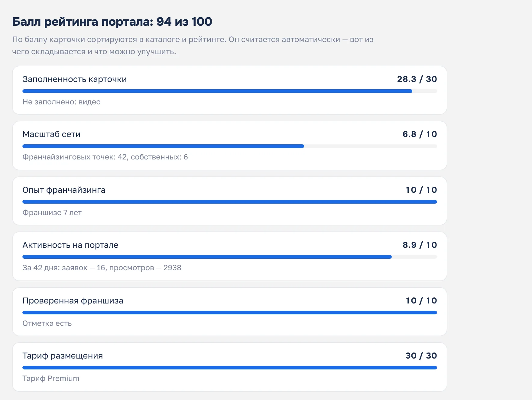
Task: Click the description paragraph starting "По баллу карточки"
Action: (193, 46)
